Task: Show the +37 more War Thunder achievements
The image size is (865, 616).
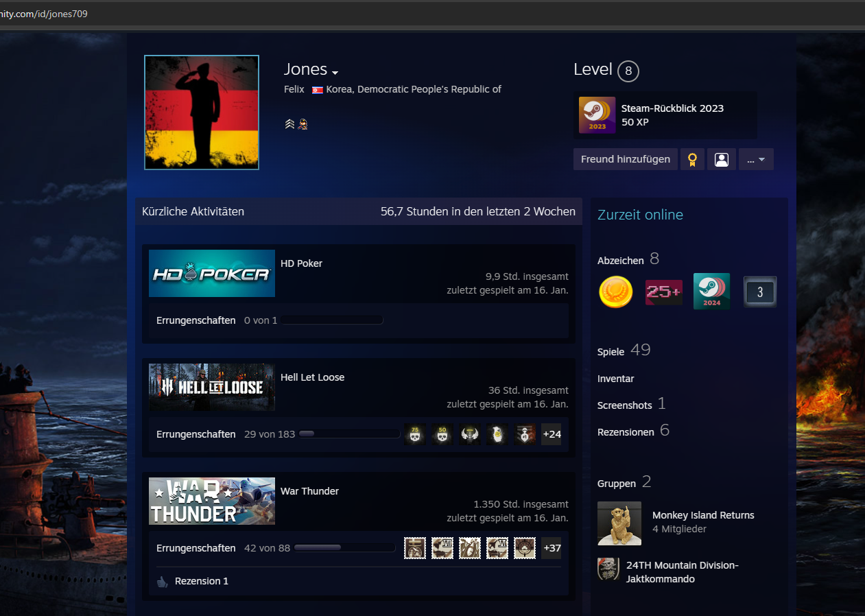Action: tap(551, 548)
